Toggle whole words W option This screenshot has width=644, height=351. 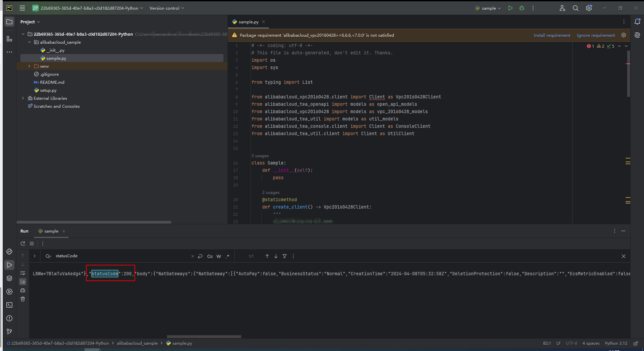(219, 256)
